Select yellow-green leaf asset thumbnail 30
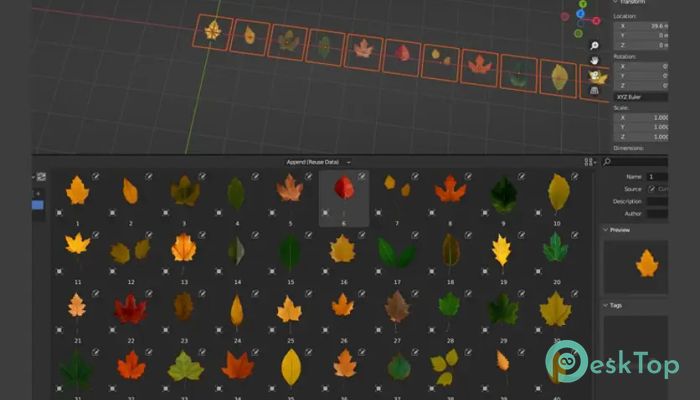 coord(555,309)
